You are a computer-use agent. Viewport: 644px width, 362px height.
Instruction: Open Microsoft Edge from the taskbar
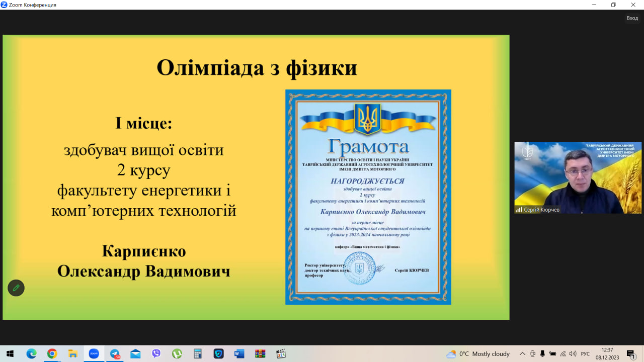coord(31,353)
